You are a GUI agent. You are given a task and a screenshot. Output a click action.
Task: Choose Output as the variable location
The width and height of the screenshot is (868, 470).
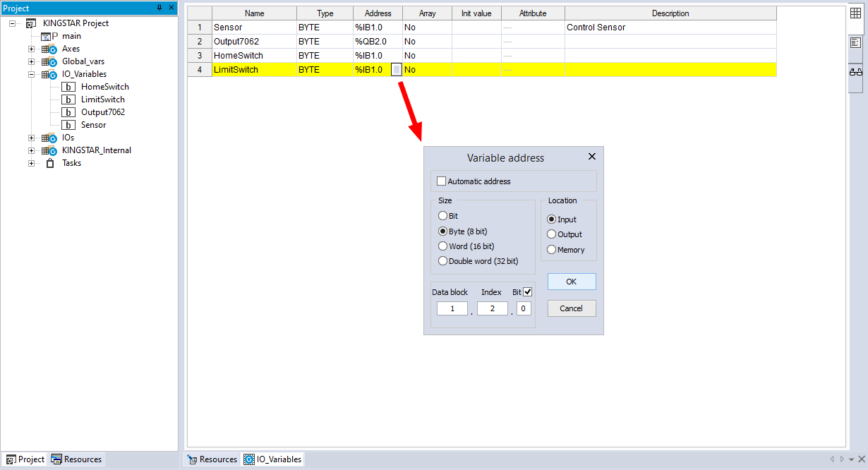[552, 234]
